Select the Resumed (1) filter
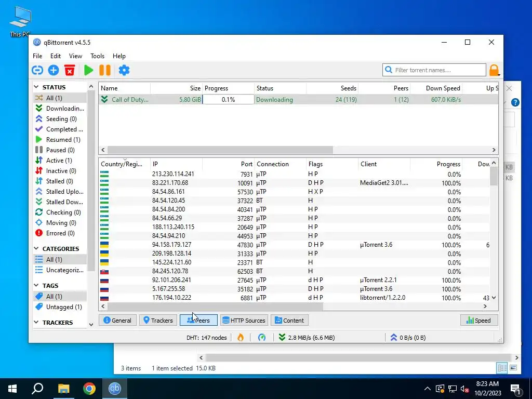Viewport: 532px width, 399px height. tap(60, 139)
